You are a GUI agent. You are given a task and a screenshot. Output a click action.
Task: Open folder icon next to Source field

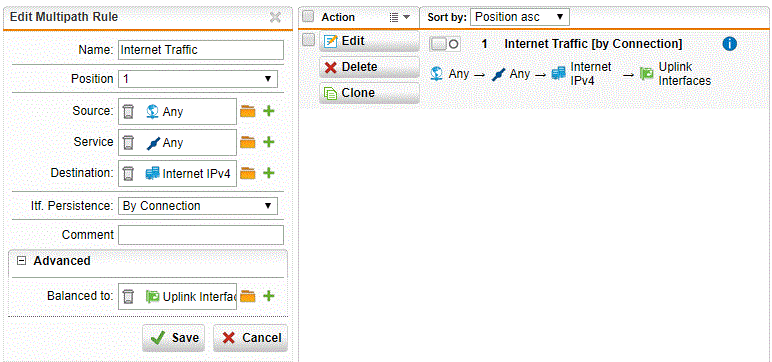tap(248, 112)
